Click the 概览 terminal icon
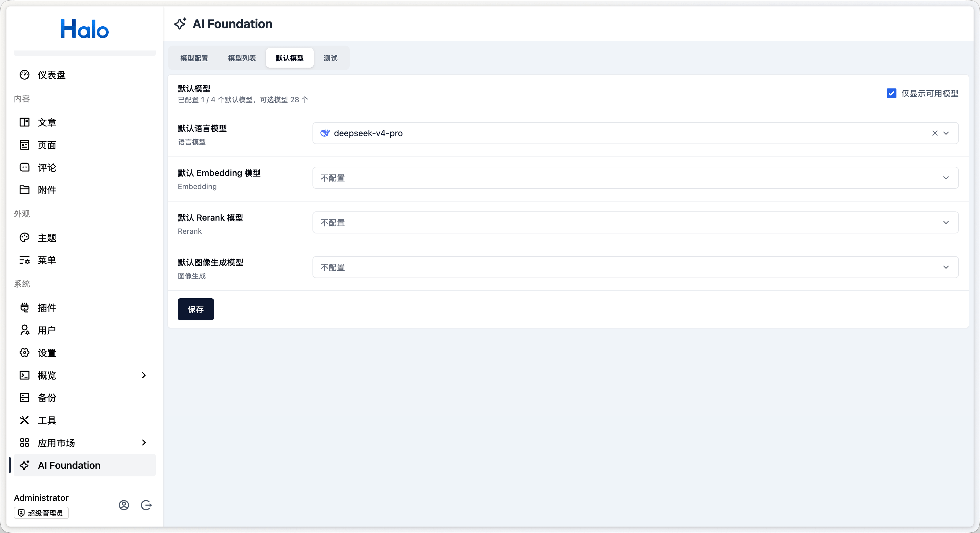The width and height of the screenshot is (980, 533). (x=24, y=375)
